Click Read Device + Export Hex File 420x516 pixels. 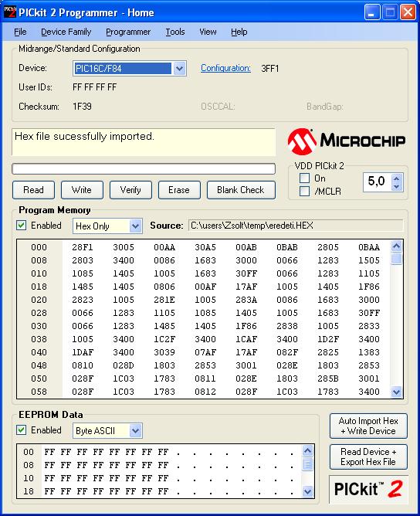[x=368, y=457]
